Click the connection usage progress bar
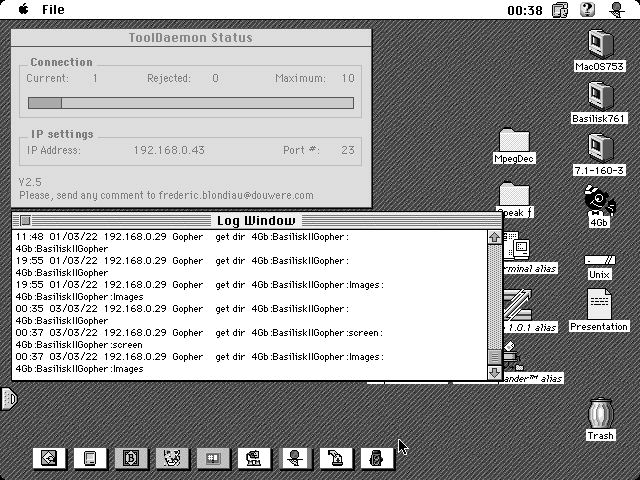Viewport: 640px width, 480px height. click(190, 103)
